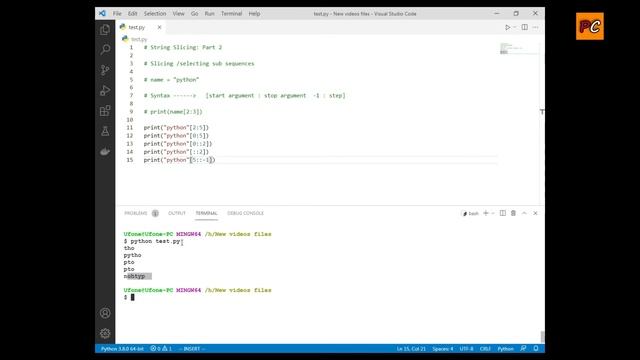Open the launch profile dropdown beside plus
Screen dimensions: 640x360
click(x=493, y=213)
